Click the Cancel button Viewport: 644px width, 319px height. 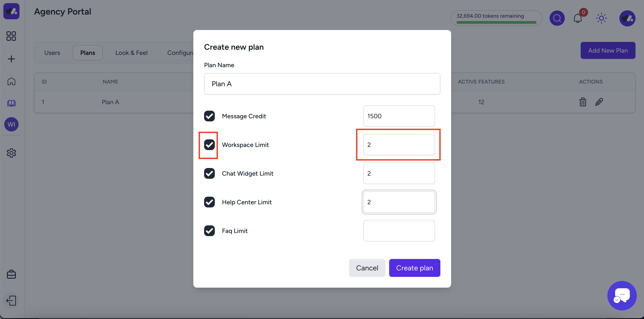point(367,268)
